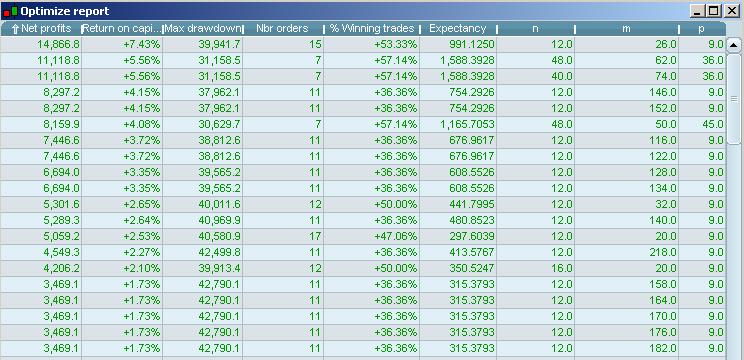Select order count 15

coord(315,45)
